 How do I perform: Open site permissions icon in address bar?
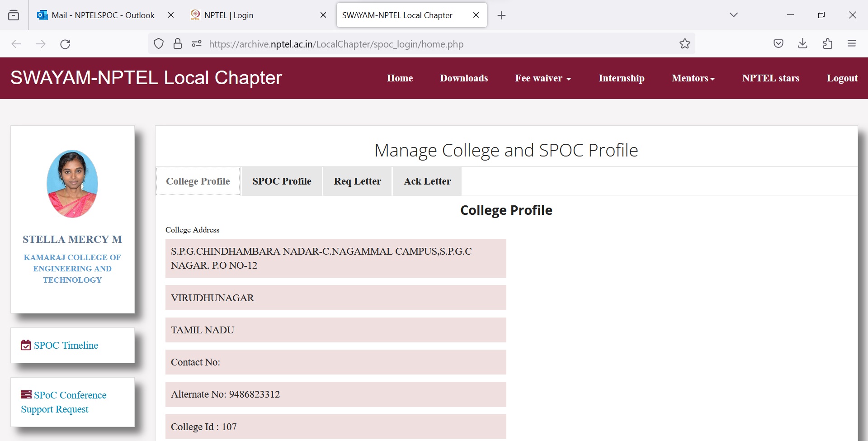coord(197,44)
